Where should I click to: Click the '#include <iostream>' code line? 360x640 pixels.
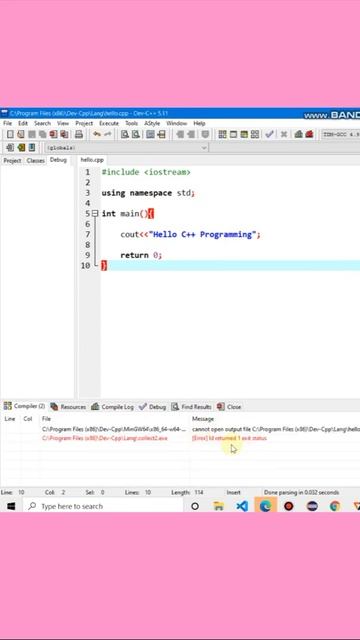click(146, 172)
